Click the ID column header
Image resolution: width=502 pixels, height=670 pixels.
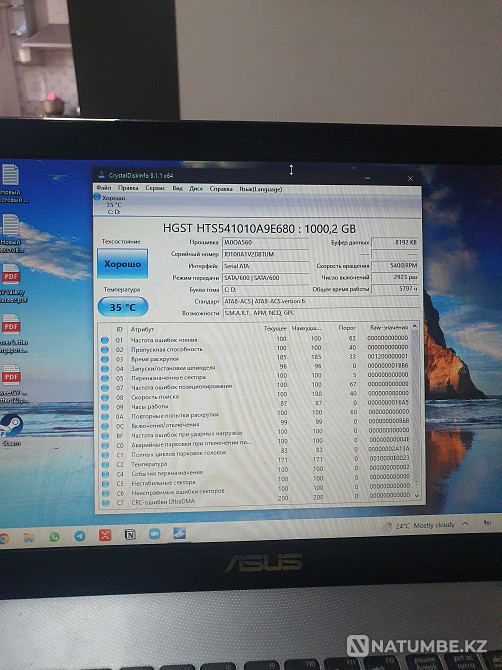pyautogui.click(x=120, y=329)
